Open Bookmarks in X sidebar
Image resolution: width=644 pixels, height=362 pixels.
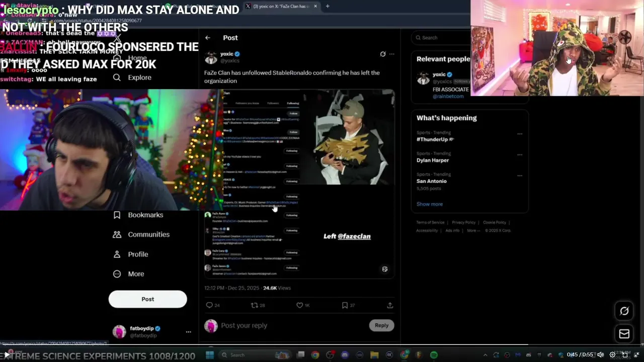pos(138,215)
